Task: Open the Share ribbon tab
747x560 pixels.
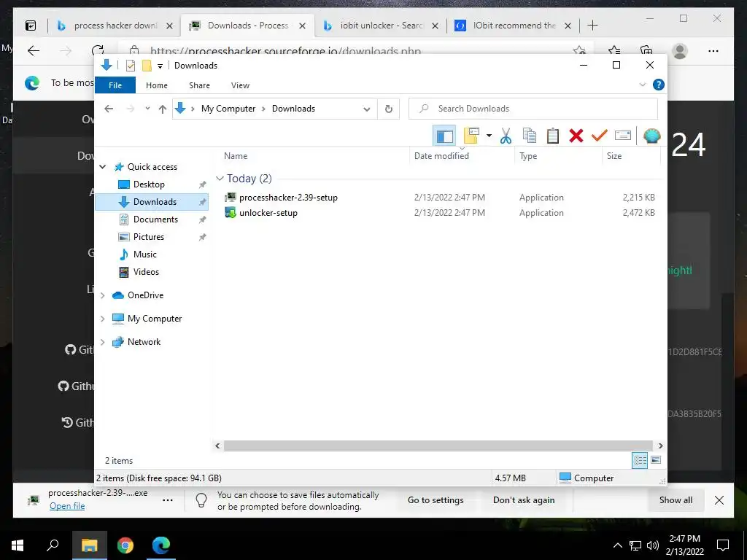Action: 199,85
